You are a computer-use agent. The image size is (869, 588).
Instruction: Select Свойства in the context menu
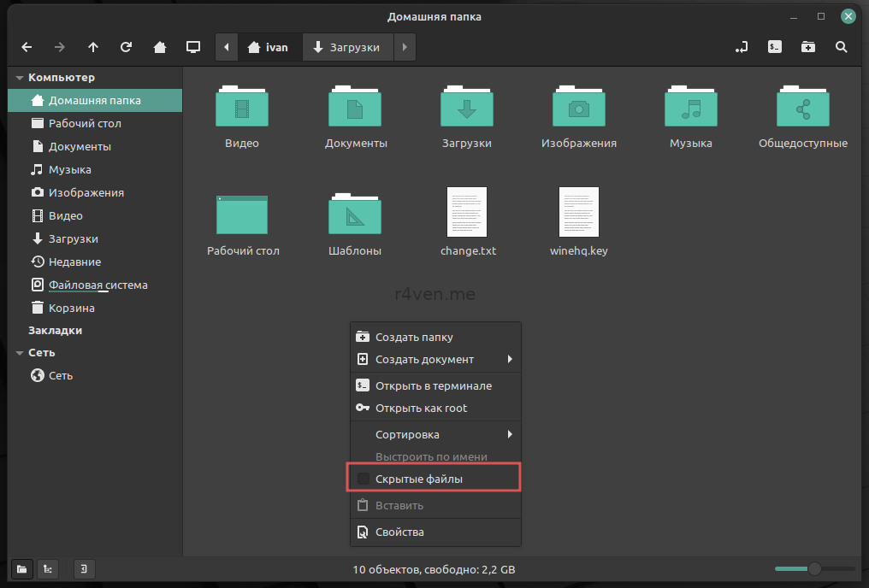[x=399, y=532]
